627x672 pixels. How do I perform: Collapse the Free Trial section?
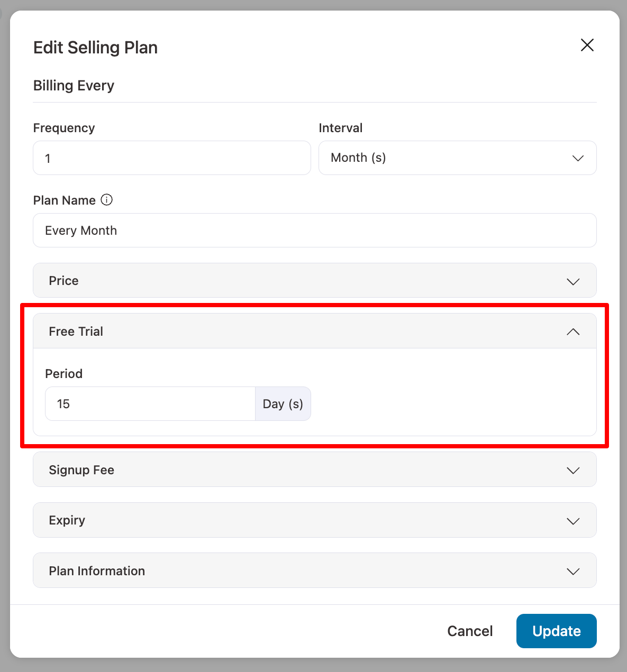(x=314, y=332)
